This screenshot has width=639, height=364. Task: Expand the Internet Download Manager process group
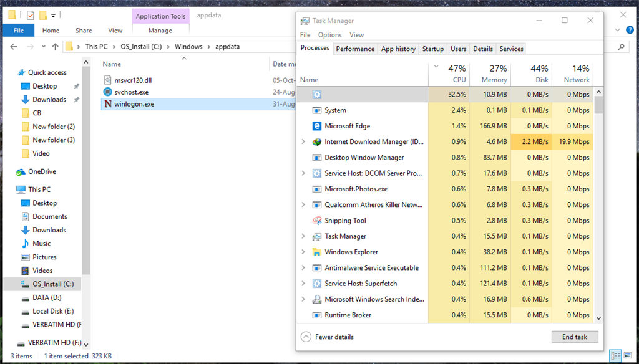coord(303,141)
